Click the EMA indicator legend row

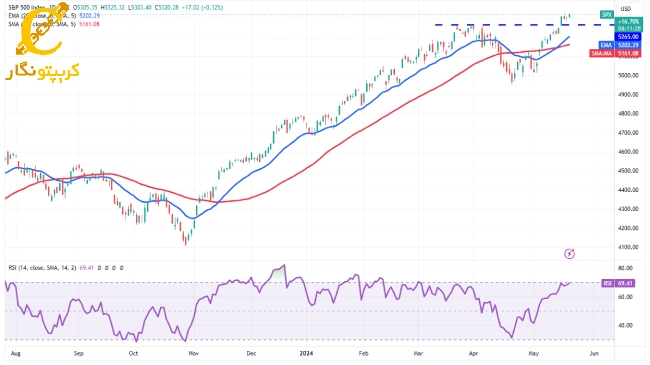[54, 16]
